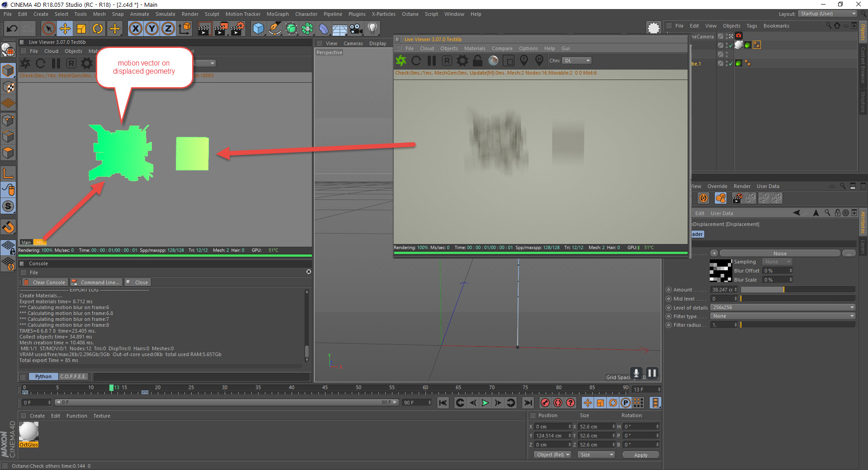Open the Sampling dropdown
This screenshot has width=868, height=470.
point(777,262)
